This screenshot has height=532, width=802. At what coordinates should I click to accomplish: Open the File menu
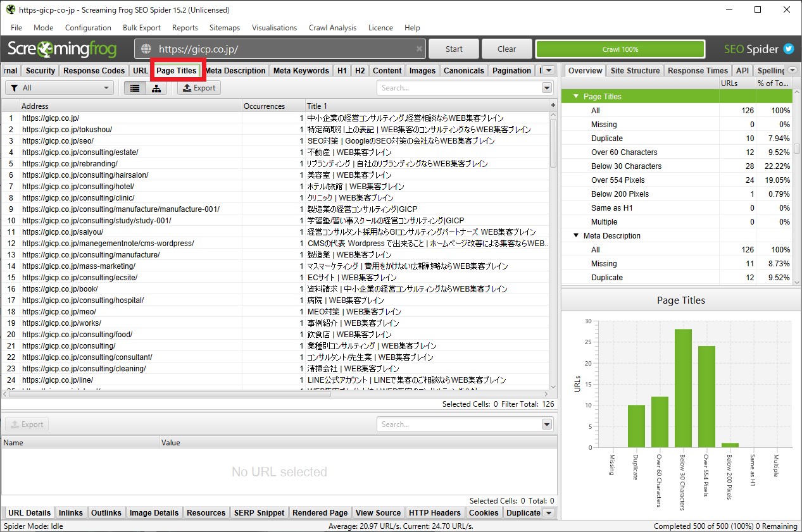(x=16, y=28)
